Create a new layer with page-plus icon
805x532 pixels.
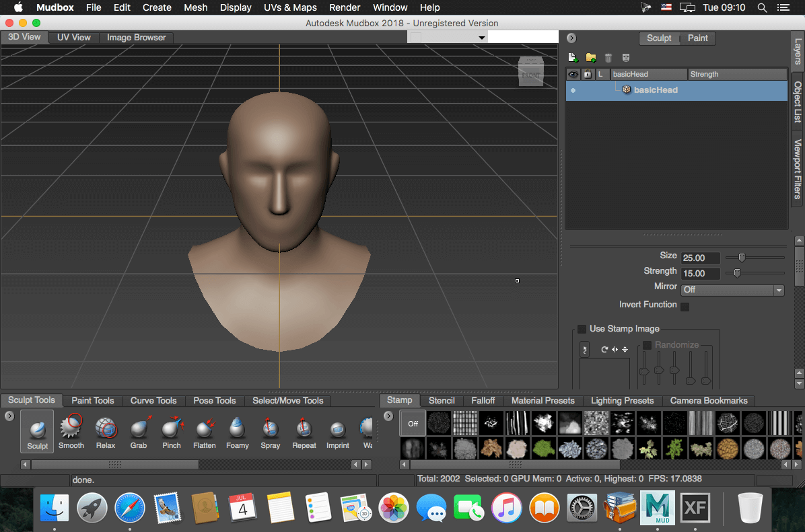pos(573,57)
